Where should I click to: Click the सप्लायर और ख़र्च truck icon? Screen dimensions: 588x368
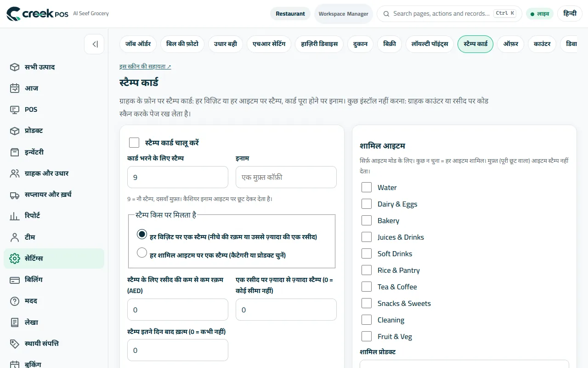click(15, 195)
